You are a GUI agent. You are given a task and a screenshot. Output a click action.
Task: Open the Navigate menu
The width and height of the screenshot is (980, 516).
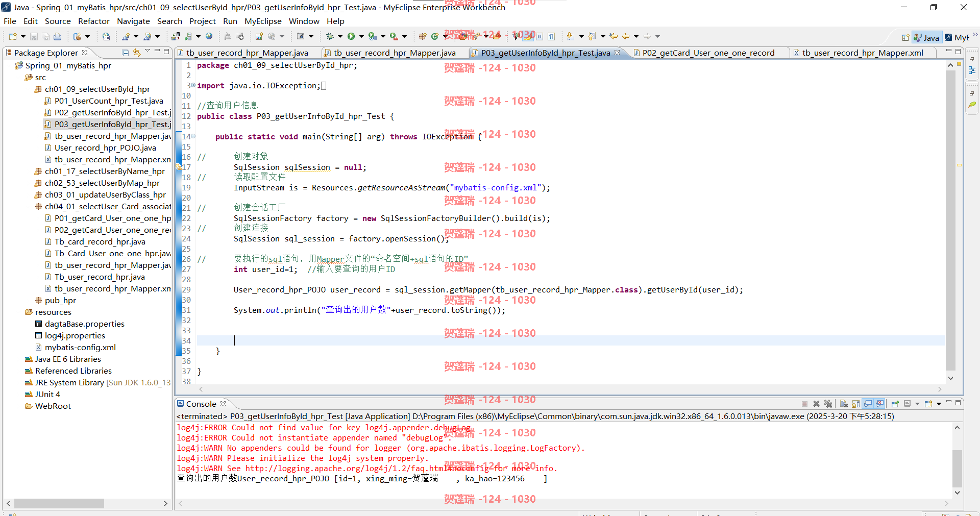[x=133, y=21]
